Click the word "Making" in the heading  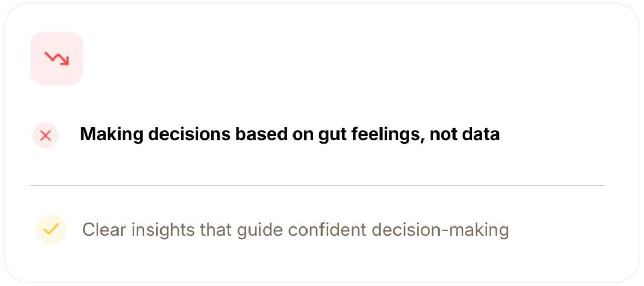point(111,134)
